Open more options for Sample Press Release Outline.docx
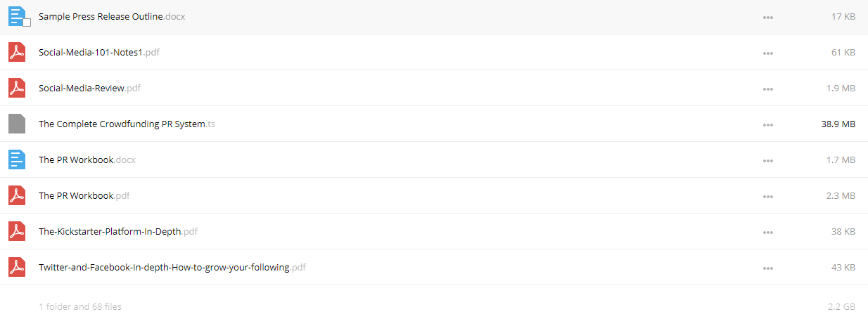 [768, 17]
